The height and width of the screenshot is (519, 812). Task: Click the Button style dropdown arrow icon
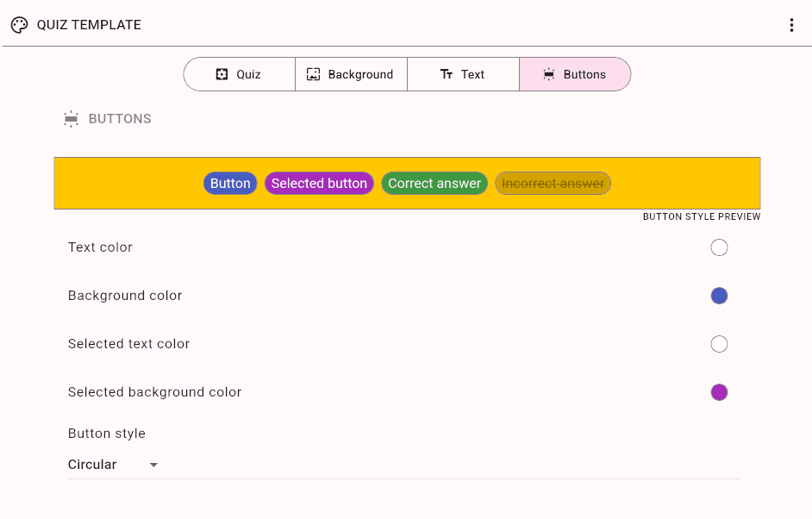[153, 465]
